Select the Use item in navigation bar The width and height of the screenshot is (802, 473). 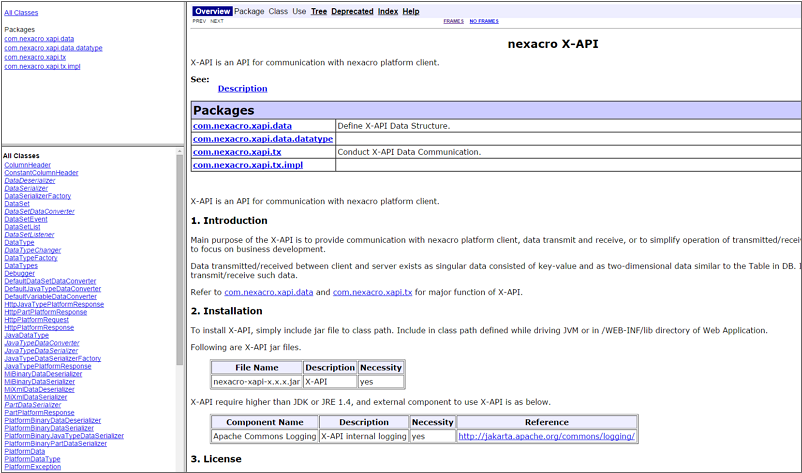[299, 11]
